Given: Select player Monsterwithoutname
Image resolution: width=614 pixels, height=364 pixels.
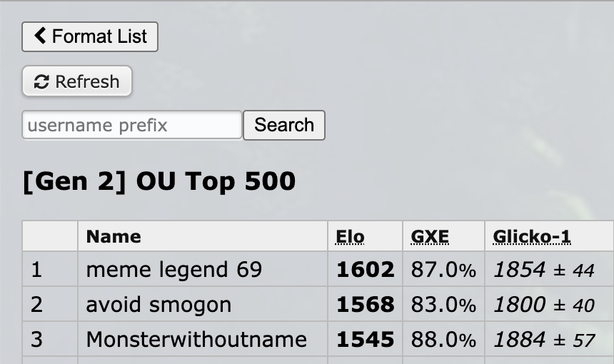Looking at the screenshot, I should point(196,340).
